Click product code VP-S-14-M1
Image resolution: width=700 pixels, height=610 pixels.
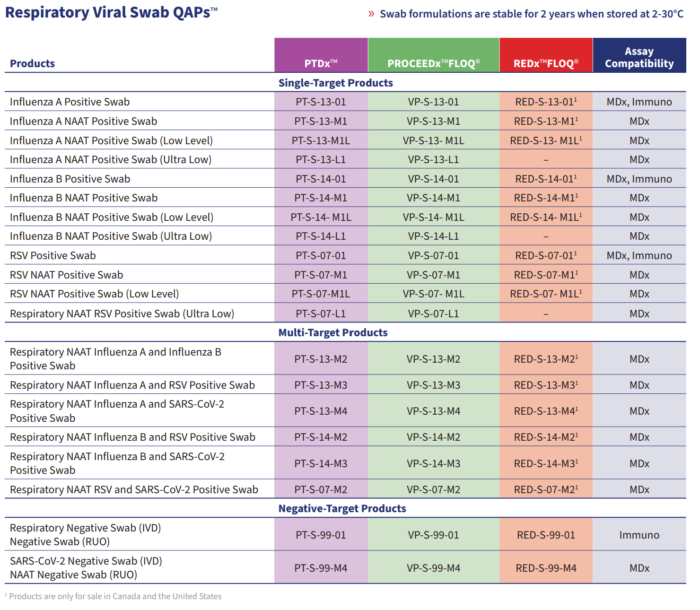(434, 198)
